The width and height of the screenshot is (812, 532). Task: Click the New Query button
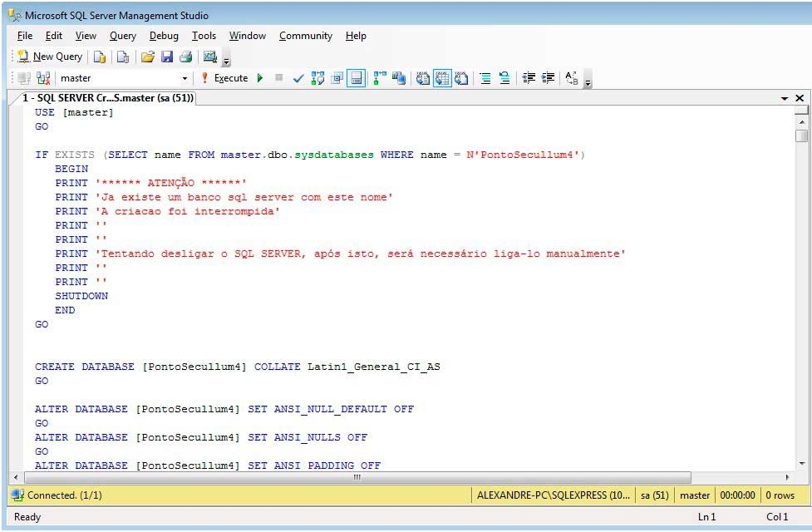pyautogui.click(x=50, y=57)
